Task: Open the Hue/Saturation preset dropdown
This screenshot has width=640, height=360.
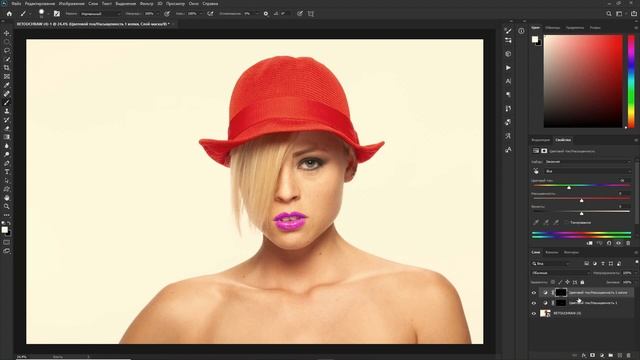Action: (589, 162)
